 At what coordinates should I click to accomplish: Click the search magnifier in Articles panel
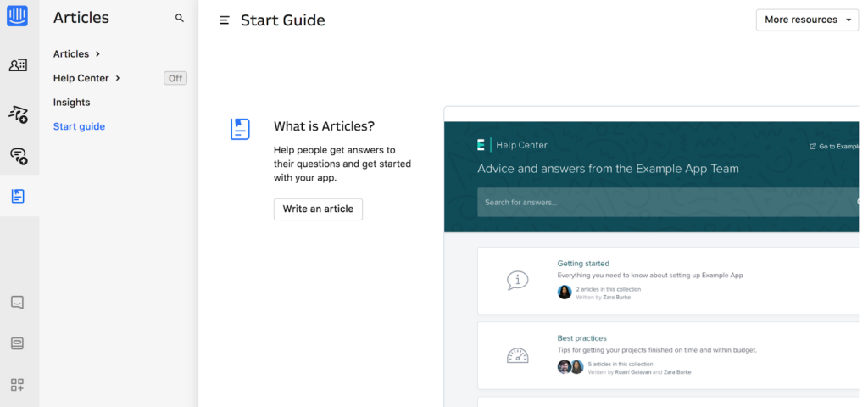[180, 18]
